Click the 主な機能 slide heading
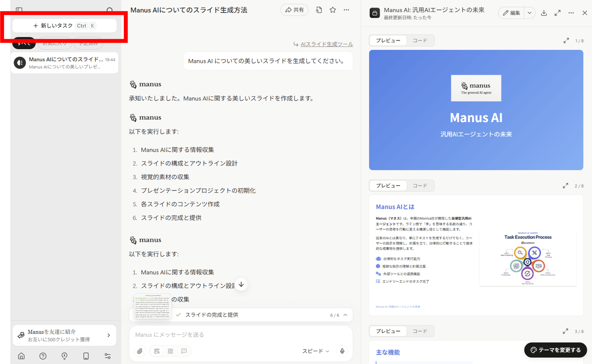Image resolution: width=592 pixels, height=364 pixels. [x=388, y=352]
